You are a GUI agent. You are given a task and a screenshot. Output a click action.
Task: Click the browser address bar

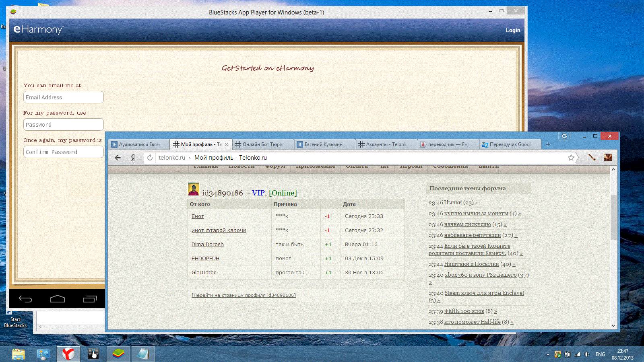[360, 158]
